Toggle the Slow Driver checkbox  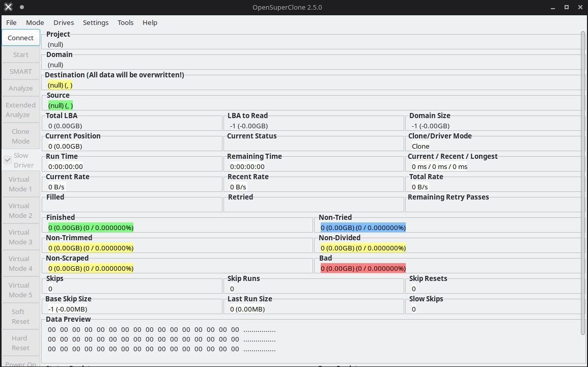point(8,160)
